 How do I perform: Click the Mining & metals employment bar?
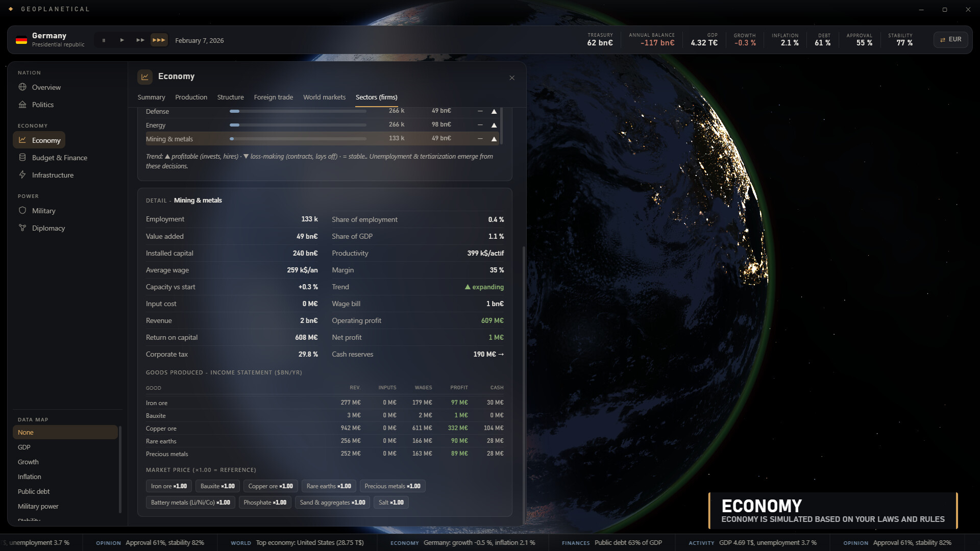coord(298,139)
